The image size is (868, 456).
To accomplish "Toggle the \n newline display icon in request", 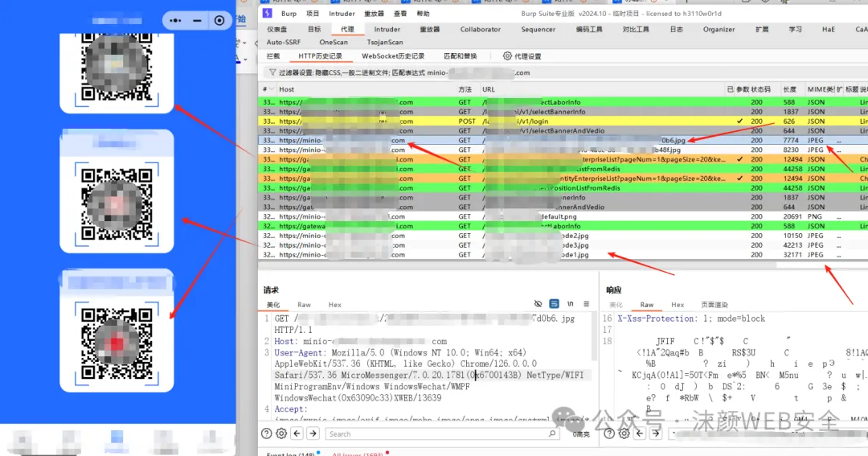I will 570,304.
